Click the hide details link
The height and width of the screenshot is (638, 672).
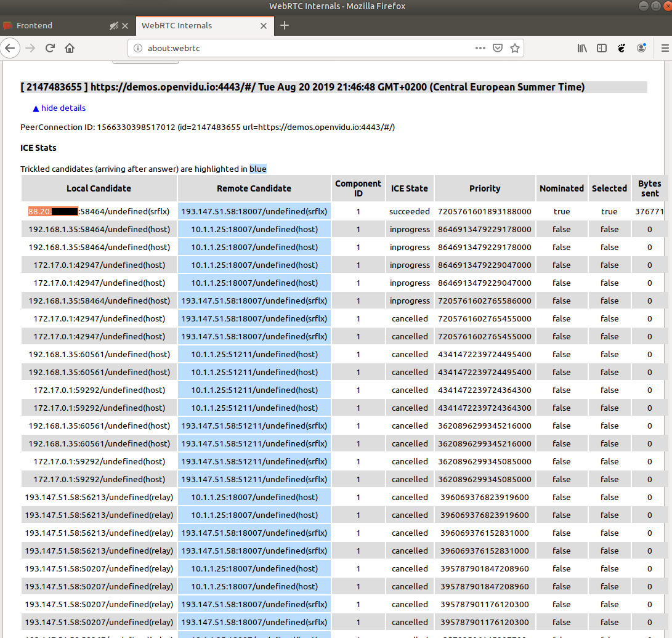click(62, 108)
